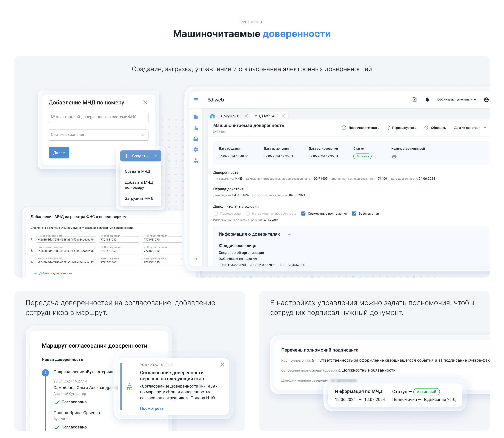Close the МЧД №71409 tab
Viewport: 504px width, 438px height.
pos(283,116)
